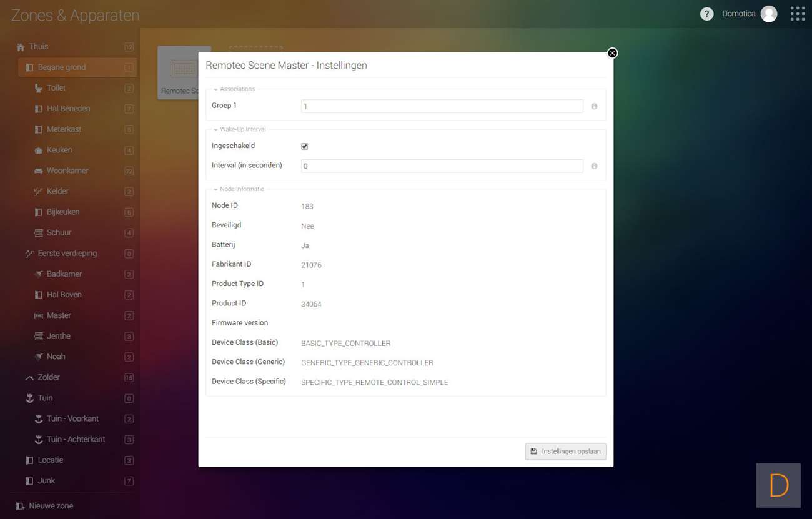Click the Batterij value Ja

click(305, 245)
